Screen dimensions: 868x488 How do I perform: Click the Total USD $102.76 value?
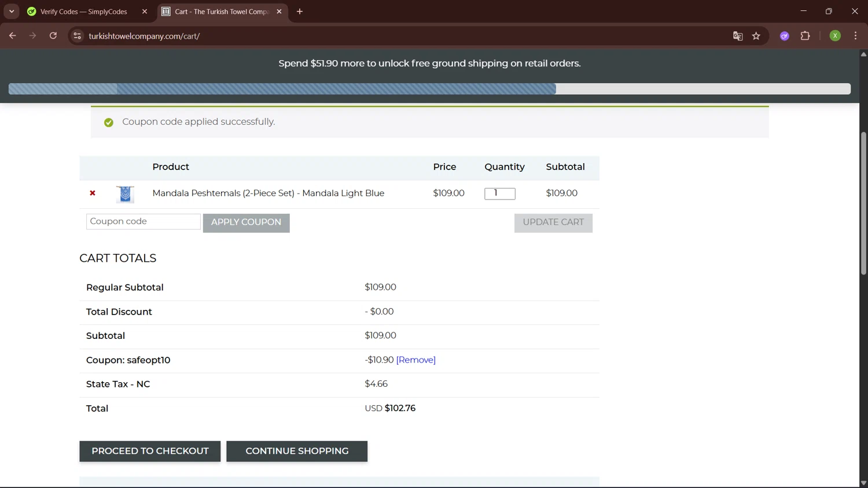(x=390, y=408)
